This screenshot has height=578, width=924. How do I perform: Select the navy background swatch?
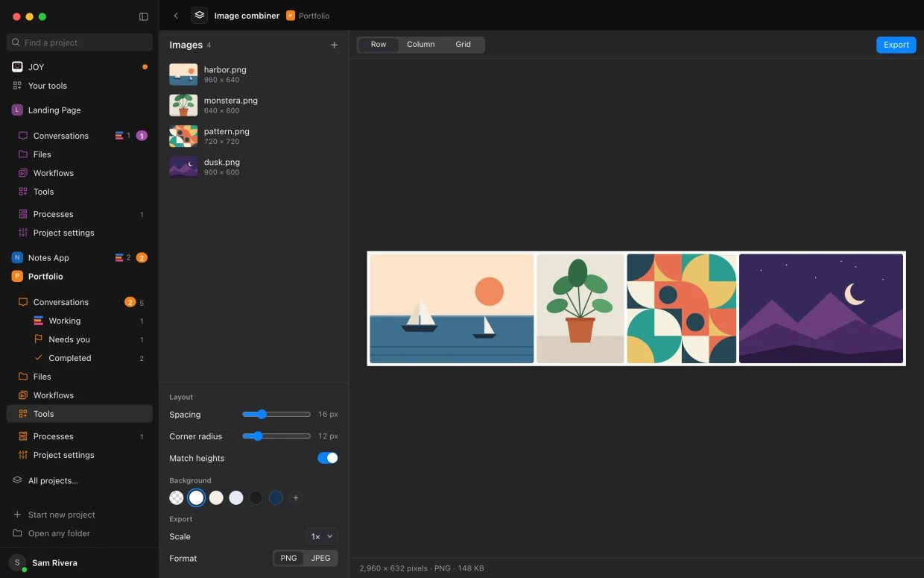click(276, 497)
